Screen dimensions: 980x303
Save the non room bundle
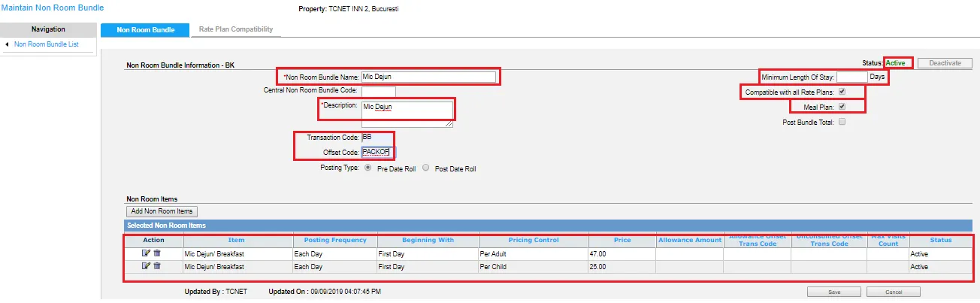click(834, 292)
